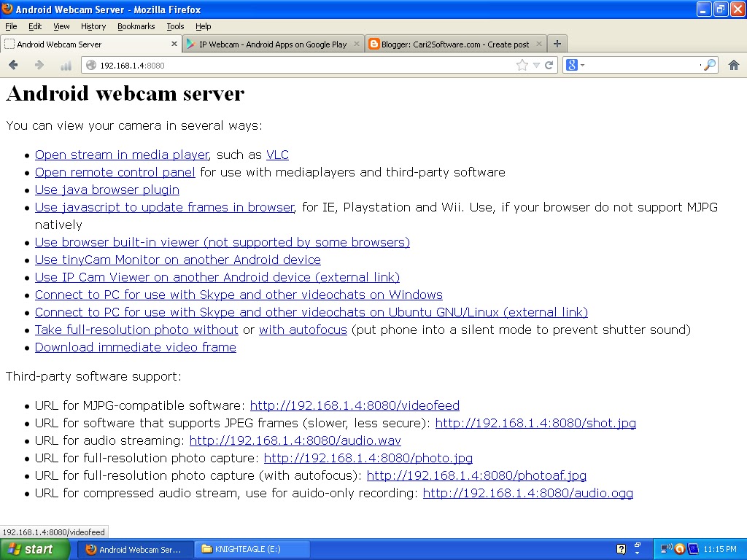The width and height of the screenshot is (747, 560).
Task: Click the site identity globe icon
Action: tap(91, 65)
